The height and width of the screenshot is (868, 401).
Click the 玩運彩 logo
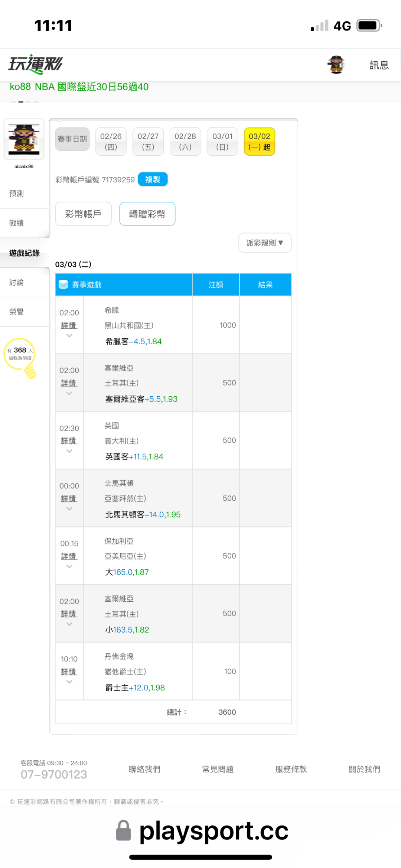[x=36, y=65]
